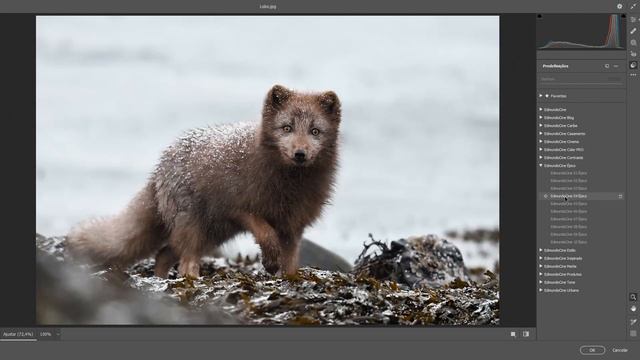Expand the Tone preset group
The width and height of the screenshot is (640, 360).
(541, 282)
